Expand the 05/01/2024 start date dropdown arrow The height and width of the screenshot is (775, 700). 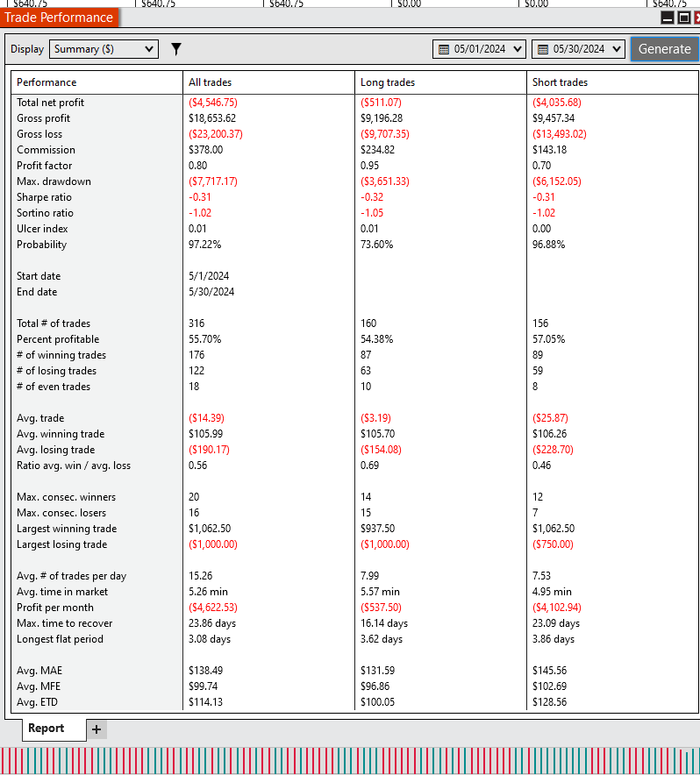518,49
